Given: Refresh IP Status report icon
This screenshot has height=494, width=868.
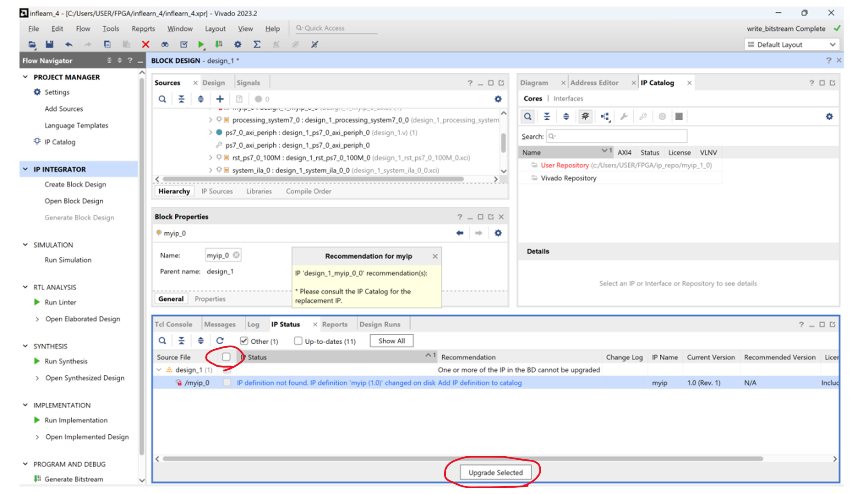Looking at the screenshot, I should click(220, 341).
